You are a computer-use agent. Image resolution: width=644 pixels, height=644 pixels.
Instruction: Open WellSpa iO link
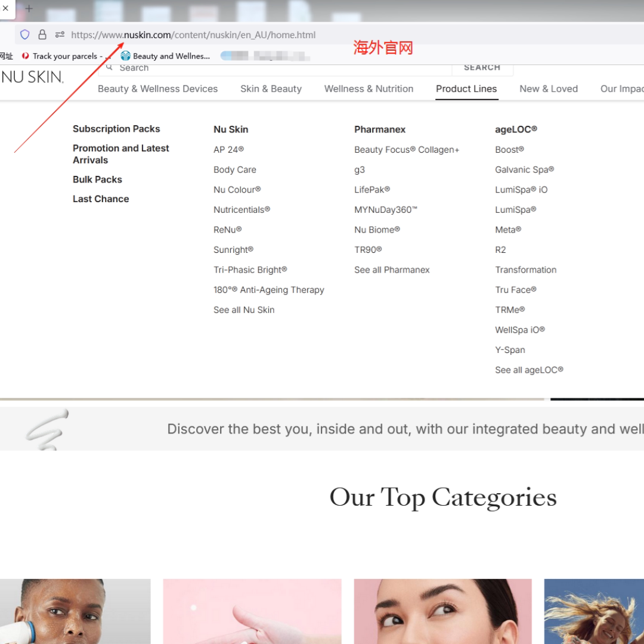pyautogui.click(x=519, y=330)
